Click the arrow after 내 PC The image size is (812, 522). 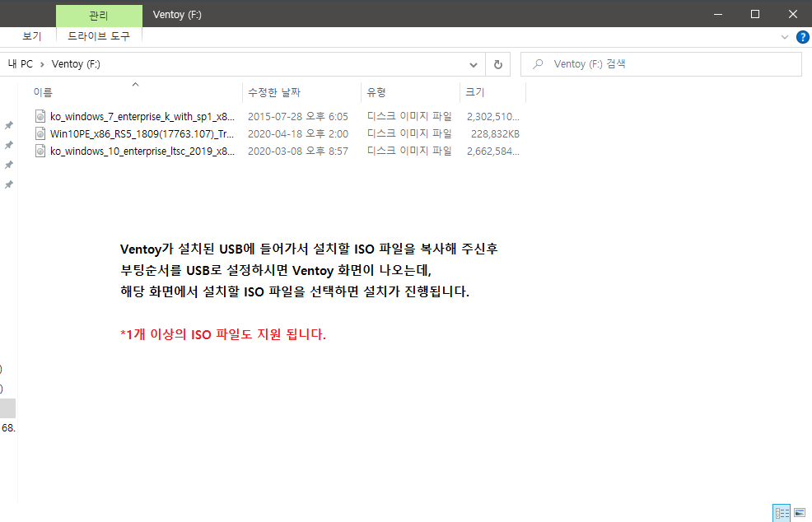[43, 65]
